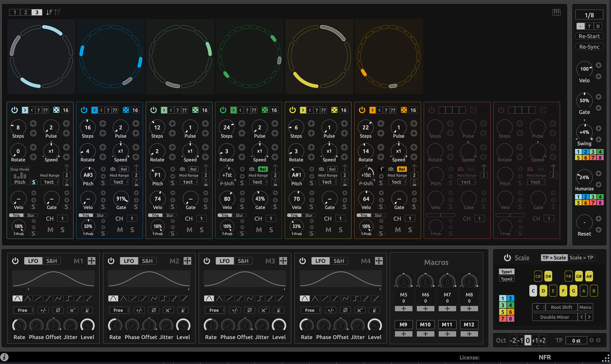Toggle the Scale section power icon

click(507, 258)
